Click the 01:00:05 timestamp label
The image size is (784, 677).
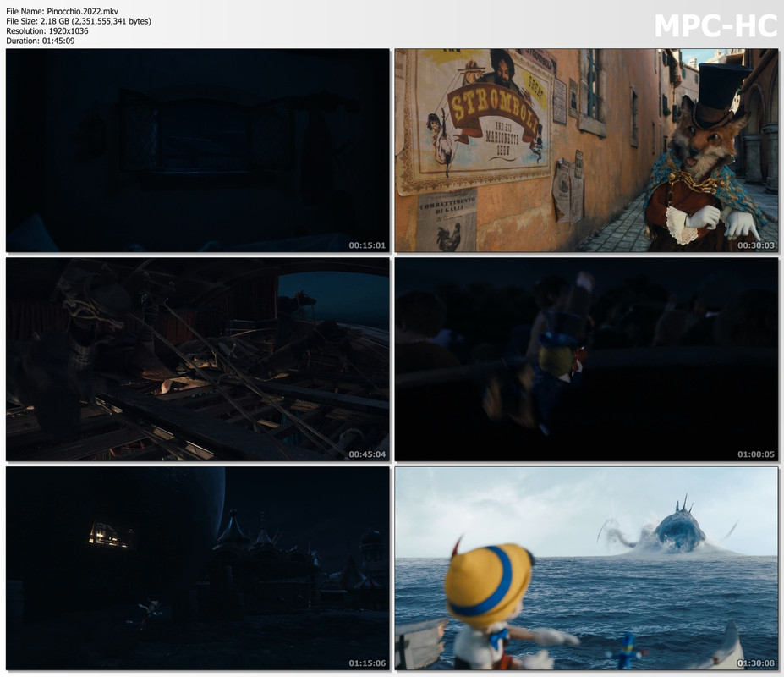pyautogui.click(x=756, y=454)
